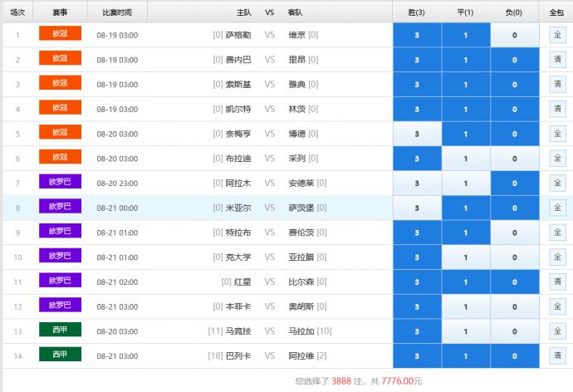
Task: Select 负 0 for 特拉布 vs 费伦茨
Action: (515, 233)
